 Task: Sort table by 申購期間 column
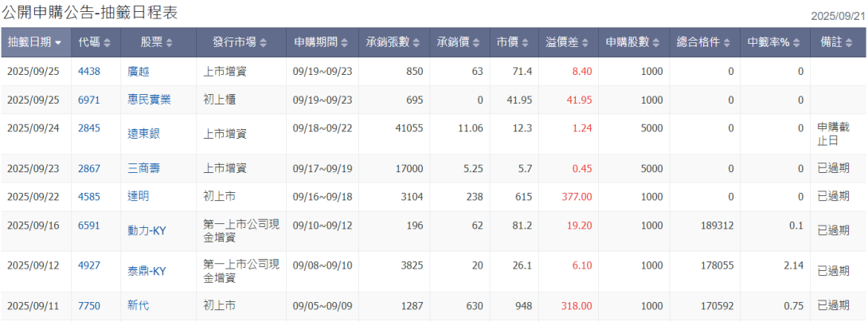coord(322,42)
